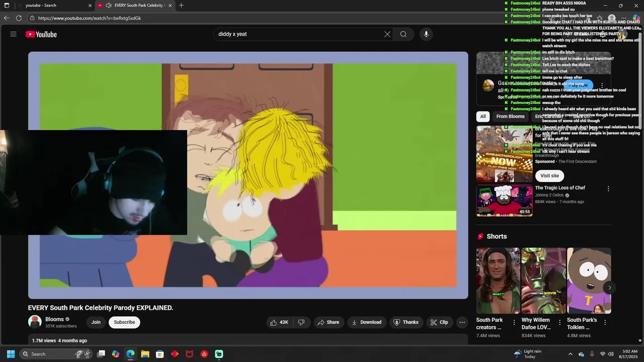Open options for Tragic Loss of Chef

pos(608,189)
